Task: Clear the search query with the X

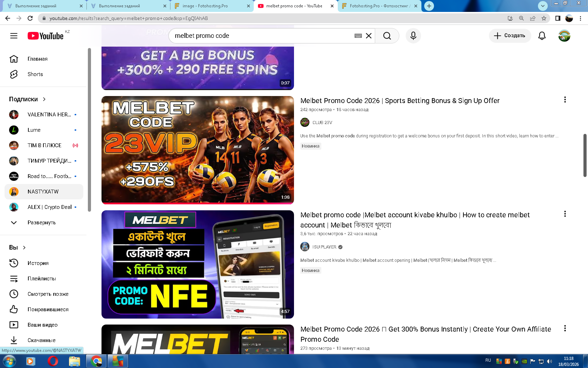Action: click(369, 36)
